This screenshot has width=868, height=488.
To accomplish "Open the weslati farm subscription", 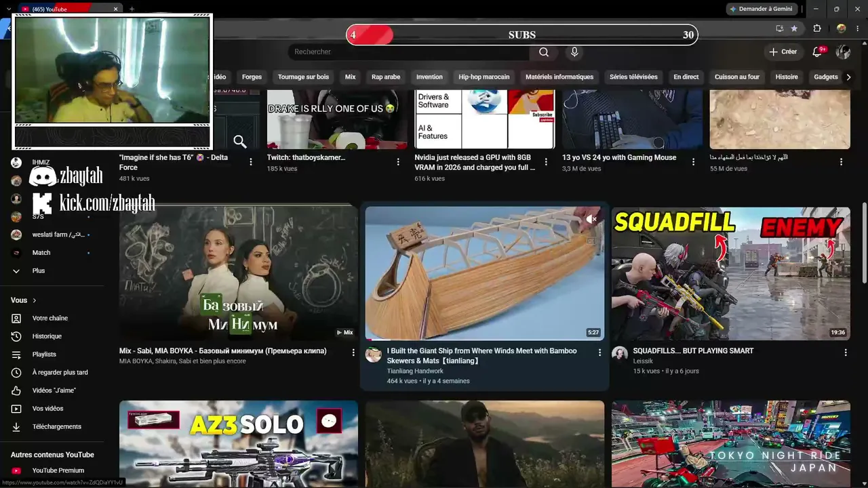I will (x=60, y=235).
